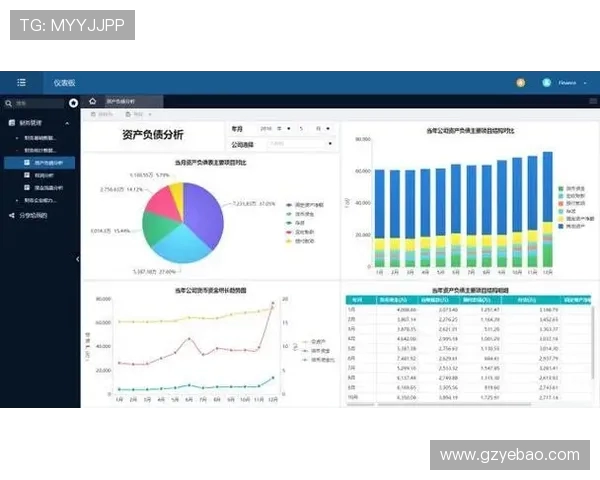Click the 资产负债分析 page title

(x=152, y=135)
